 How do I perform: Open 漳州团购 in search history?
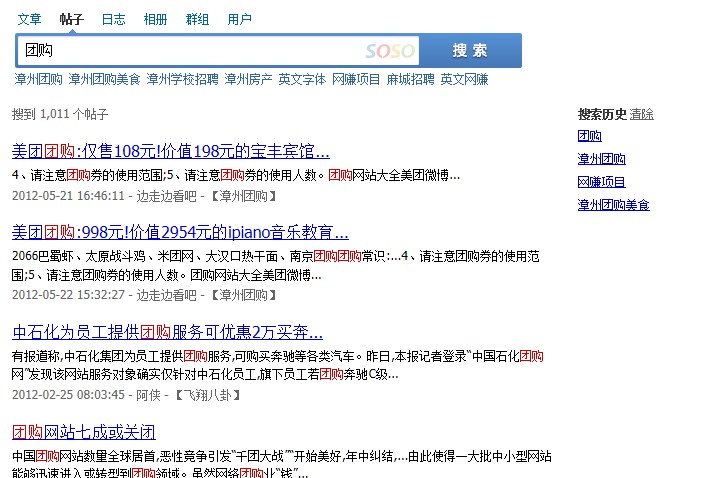pos(601,159)
